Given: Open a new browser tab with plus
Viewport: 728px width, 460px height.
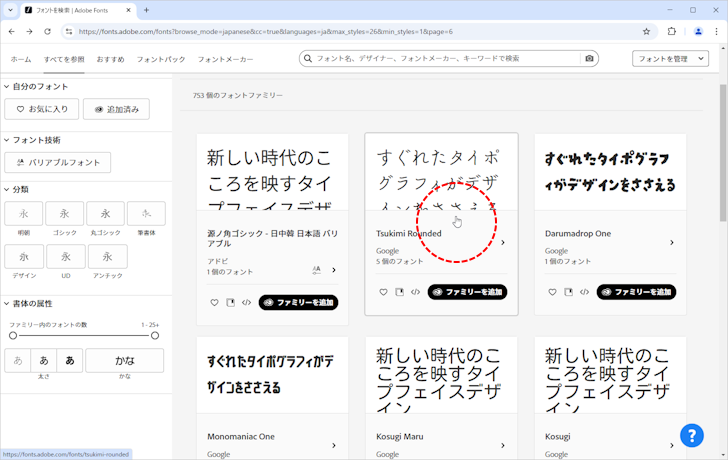Looking at the screenshot, I should (146, 10).
